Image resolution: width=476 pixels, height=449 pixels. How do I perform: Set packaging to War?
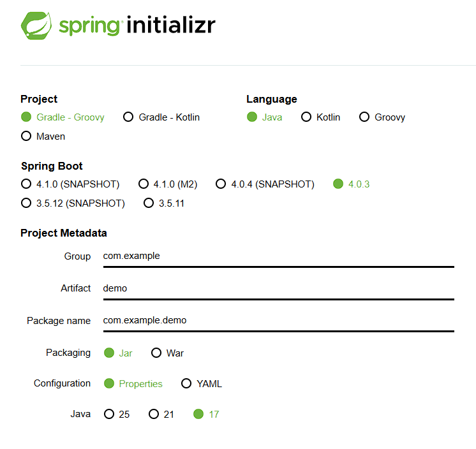tap(156, 353)
